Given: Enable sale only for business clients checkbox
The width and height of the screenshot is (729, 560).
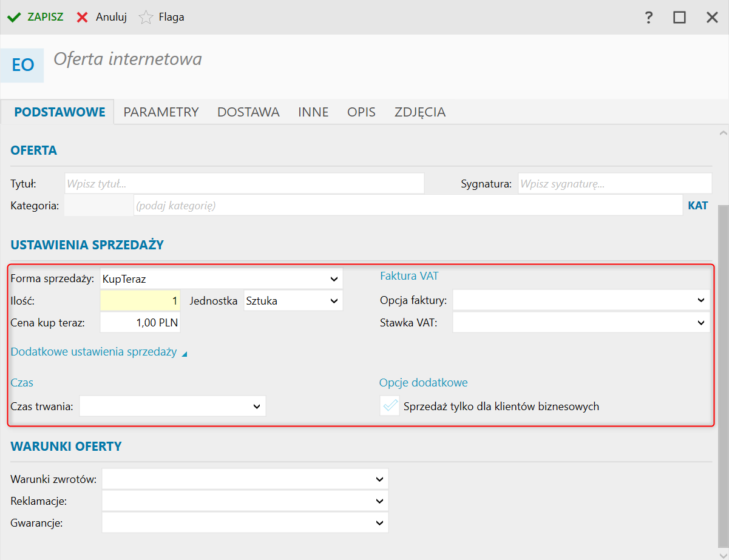Looking at the screenshot, I should (x=390, y=406).
